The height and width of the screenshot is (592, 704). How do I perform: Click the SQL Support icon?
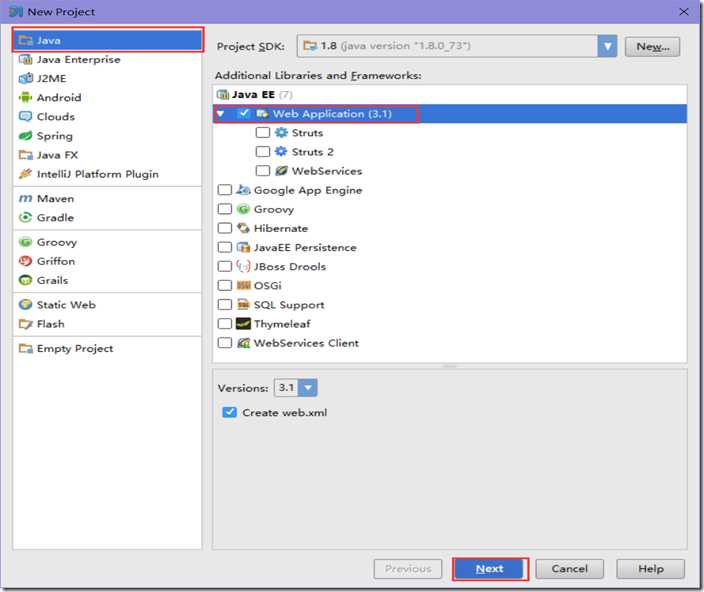pos(243,304)
